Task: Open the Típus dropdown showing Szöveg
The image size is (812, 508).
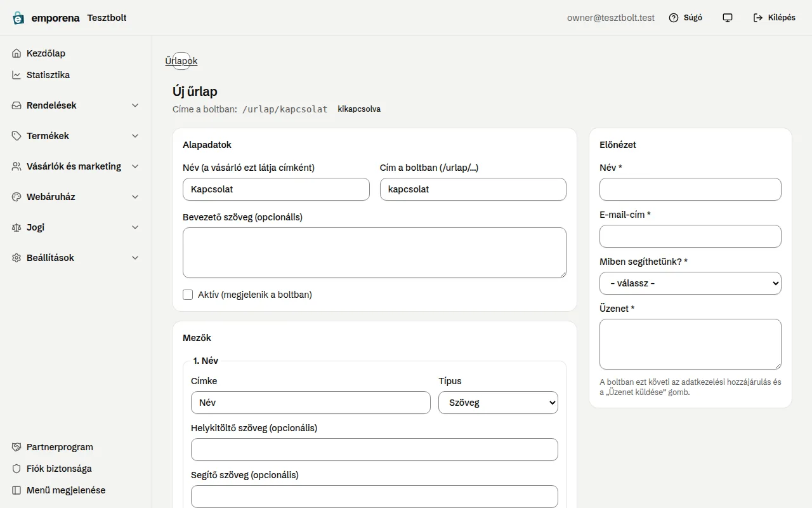Action: point(498,403)
